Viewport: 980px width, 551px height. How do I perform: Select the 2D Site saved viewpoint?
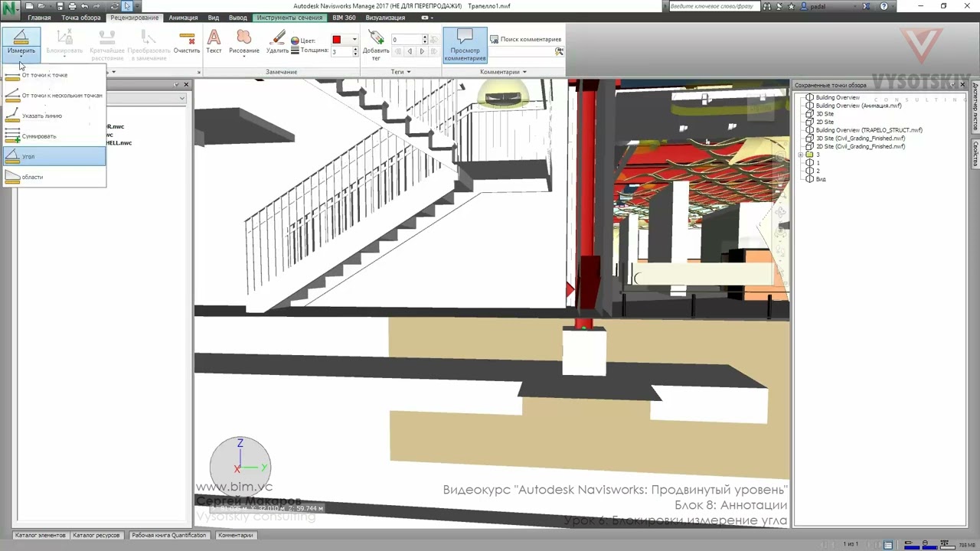[825, 122]
